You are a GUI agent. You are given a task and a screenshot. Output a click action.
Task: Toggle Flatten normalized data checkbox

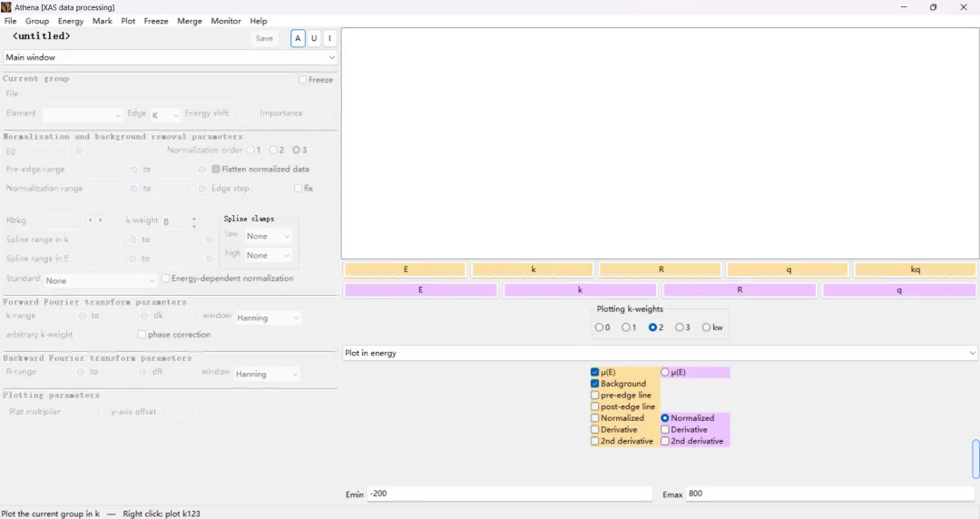click(216, 169)
